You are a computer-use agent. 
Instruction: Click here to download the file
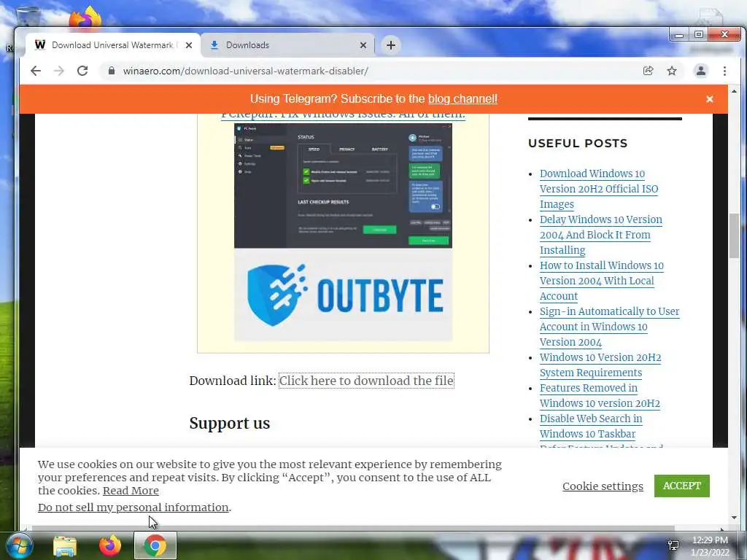(366, 381)
